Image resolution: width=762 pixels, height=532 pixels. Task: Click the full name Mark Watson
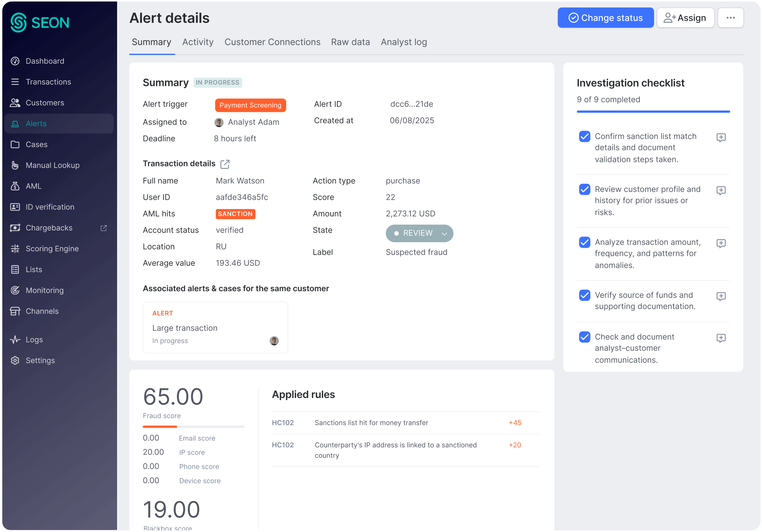tap(240, 181)
